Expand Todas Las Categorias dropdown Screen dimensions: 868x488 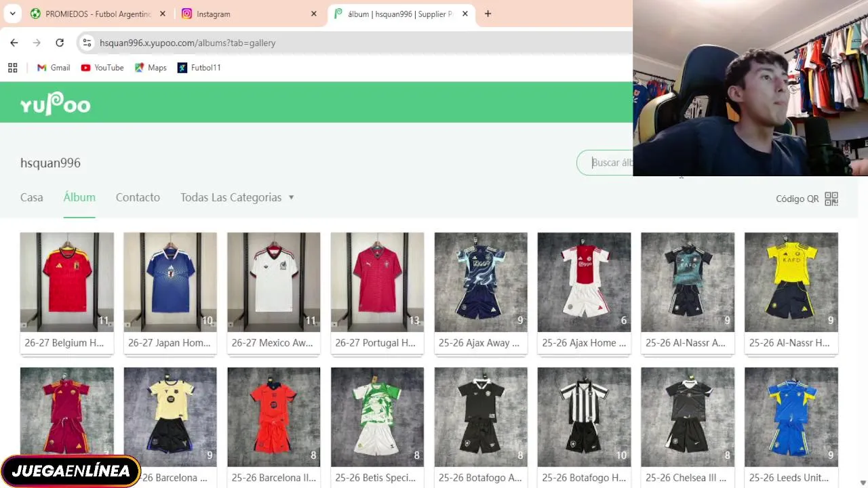(237, 197)
